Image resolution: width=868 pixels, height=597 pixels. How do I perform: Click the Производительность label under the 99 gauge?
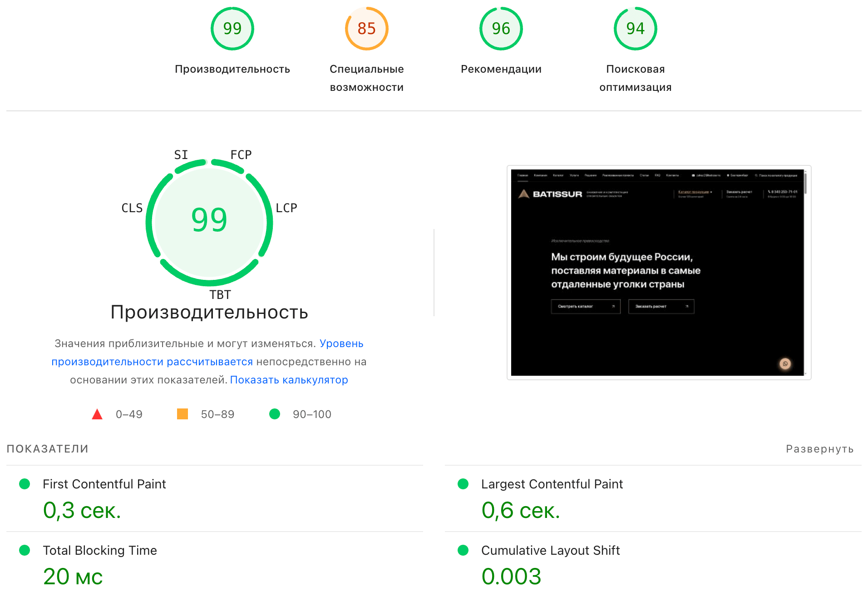(x=232, y=69)
